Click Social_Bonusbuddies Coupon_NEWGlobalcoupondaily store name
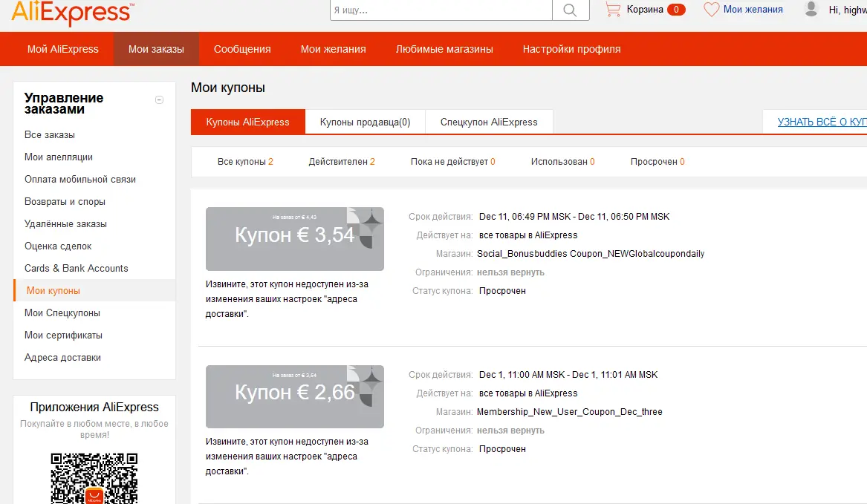The width and height of the screenshot is (867, 504). pos(591,254)
